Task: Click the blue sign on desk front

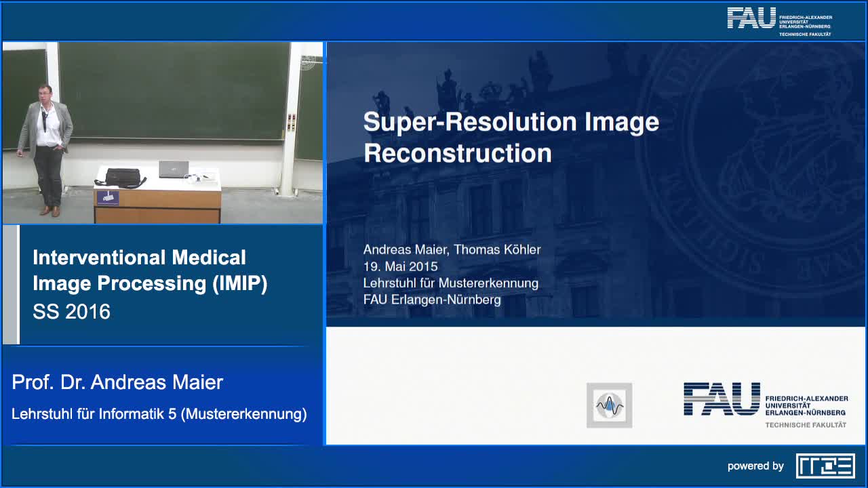Action: 106,198
